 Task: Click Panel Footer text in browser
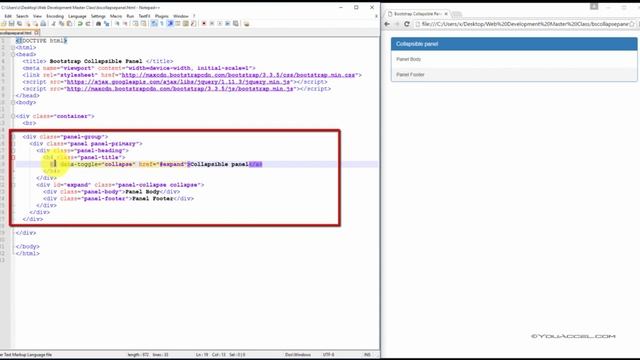point(410,75)
